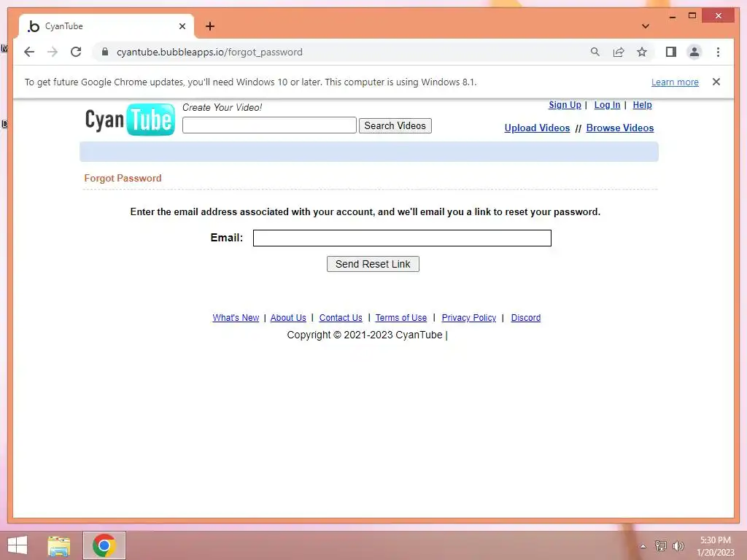The width and height of the screenshot is (747, 560).
Task: Open the Chrome three-dot menu
Action: [718, 52]
